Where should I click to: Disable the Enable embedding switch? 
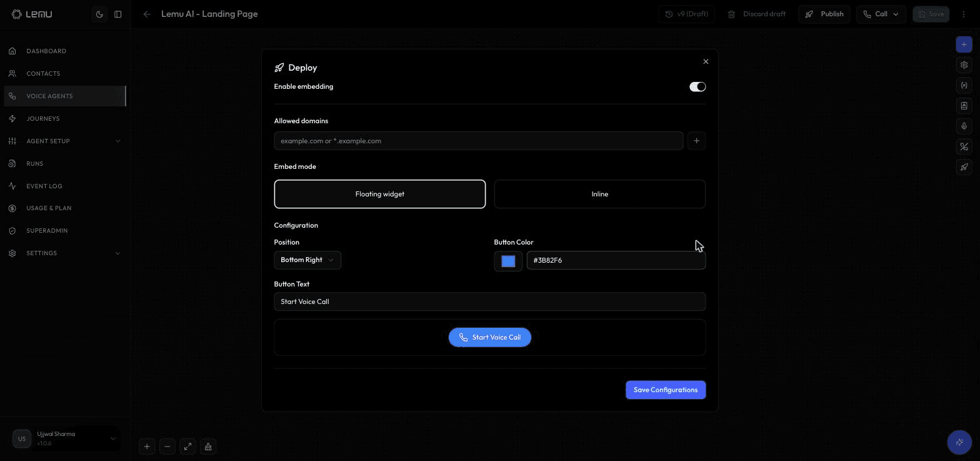[x=697, y=87]
